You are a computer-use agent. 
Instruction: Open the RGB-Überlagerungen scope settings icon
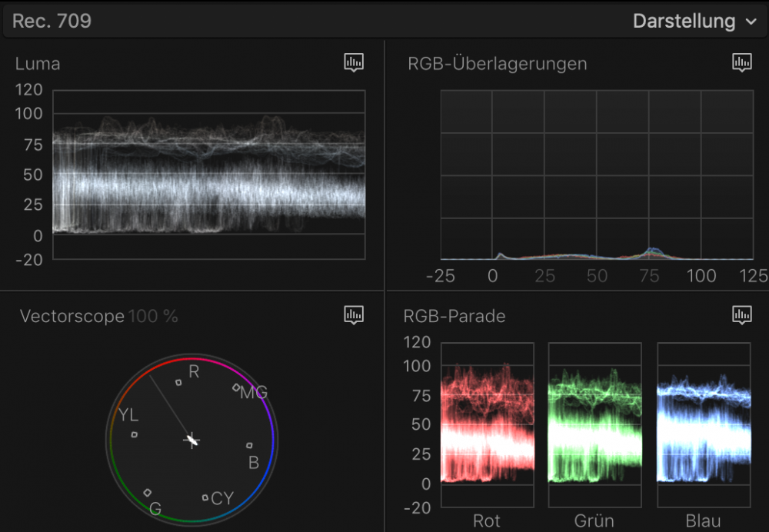click(x=741, y=63)
